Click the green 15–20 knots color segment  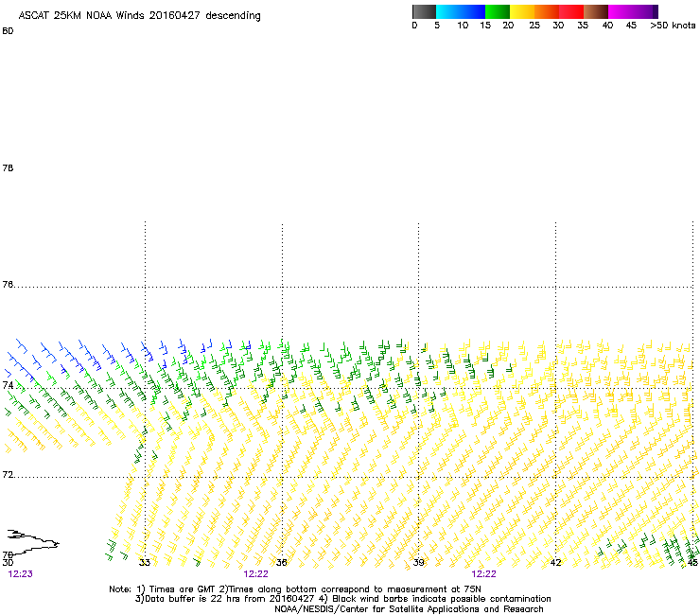click(498, 11)
